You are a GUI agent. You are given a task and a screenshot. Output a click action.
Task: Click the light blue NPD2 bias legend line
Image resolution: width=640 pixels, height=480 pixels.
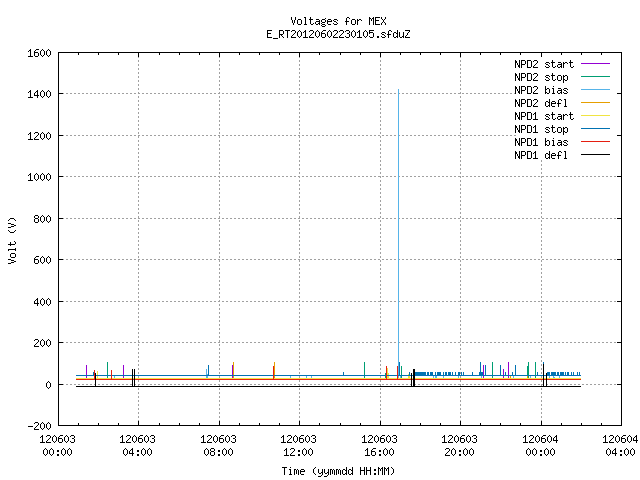point(595,90)
